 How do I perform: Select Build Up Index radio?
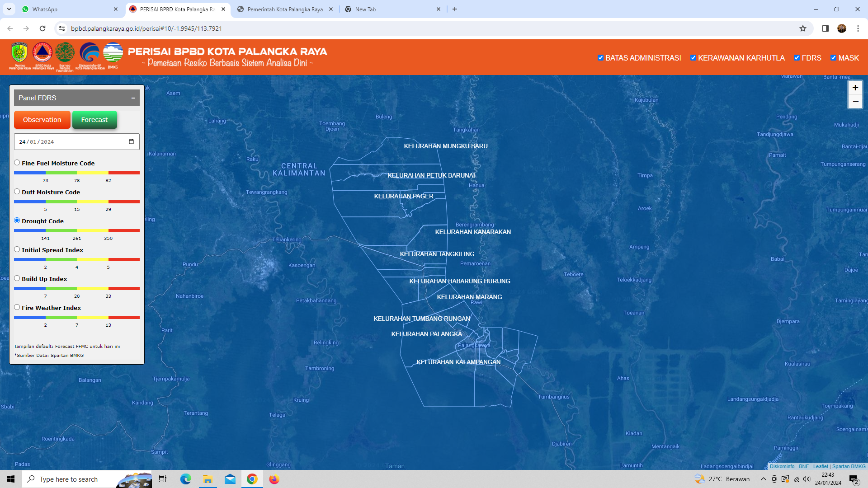point(17,278)
